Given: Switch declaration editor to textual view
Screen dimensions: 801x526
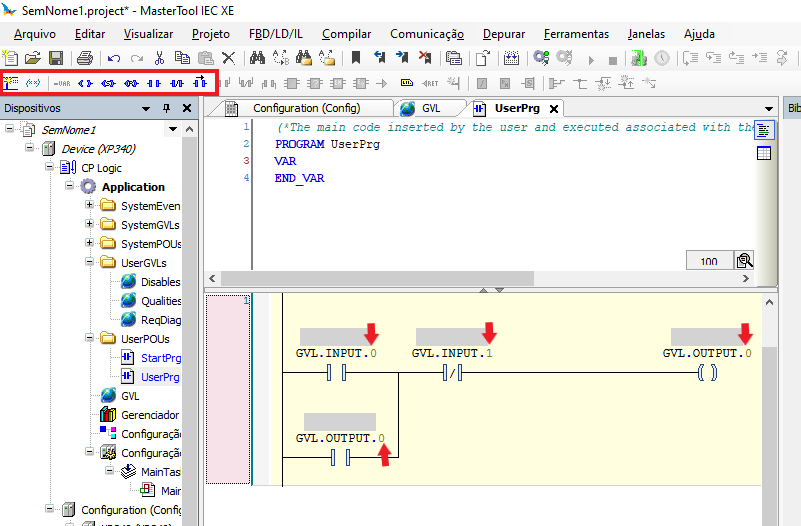Looking at the screenshot, I should [x=764, y=131].
